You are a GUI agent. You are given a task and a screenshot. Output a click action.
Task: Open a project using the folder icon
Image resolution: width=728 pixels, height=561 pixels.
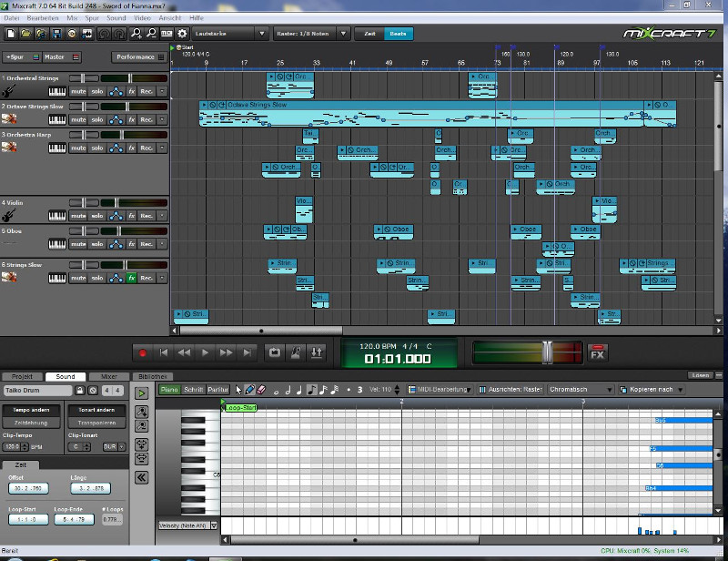(26, 34)
